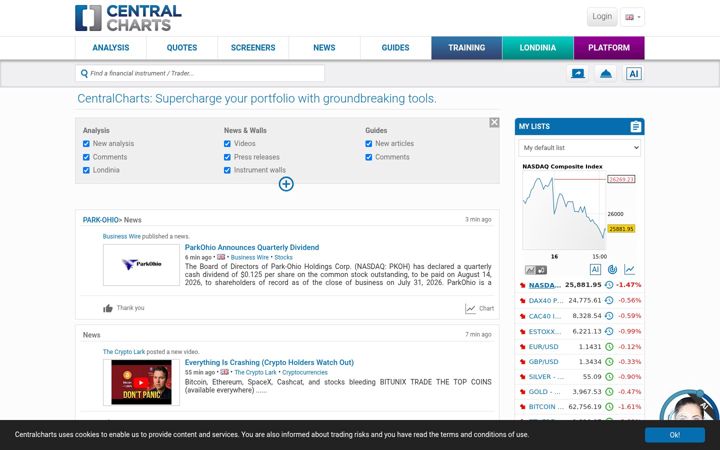
Task: Open Chart icon on ParkOhio news
Action: point(470,309)
